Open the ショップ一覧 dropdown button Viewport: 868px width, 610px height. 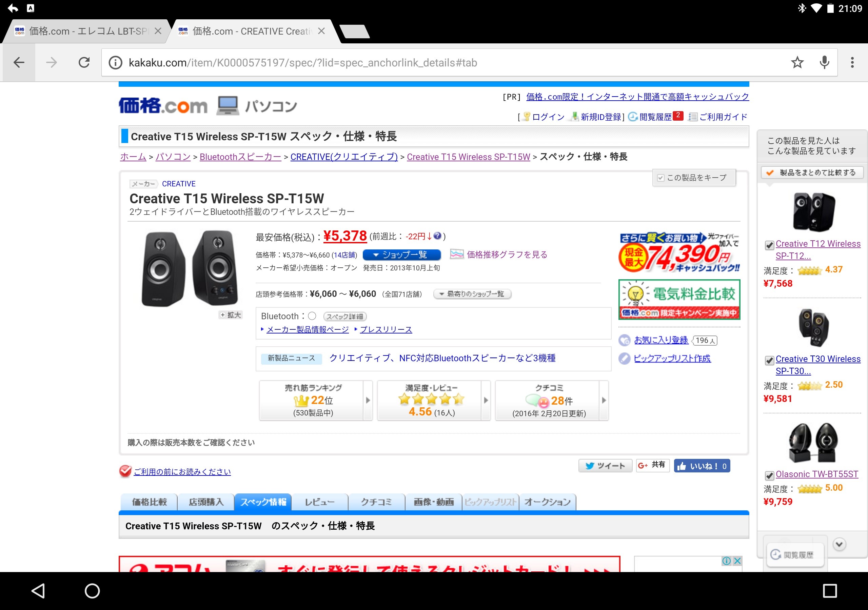[401, 255]
